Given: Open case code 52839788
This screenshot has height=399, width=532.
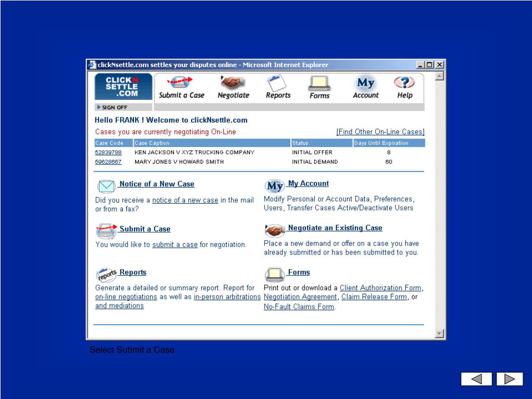Looking at the screenshot, I should point(108,152).
